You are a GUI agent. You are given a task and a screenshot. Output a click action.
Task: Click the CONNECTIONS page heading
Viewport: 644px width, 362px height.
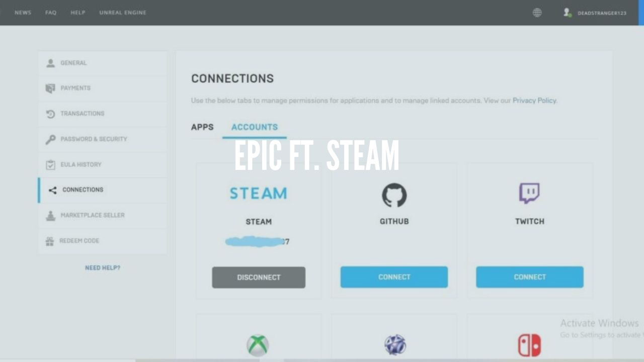[x=232, y=78]
